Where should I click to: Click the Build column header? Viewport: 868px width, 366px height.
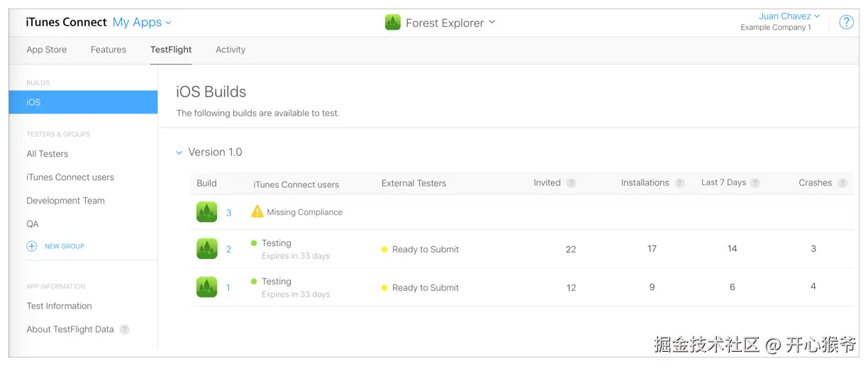tap(206, 184)
